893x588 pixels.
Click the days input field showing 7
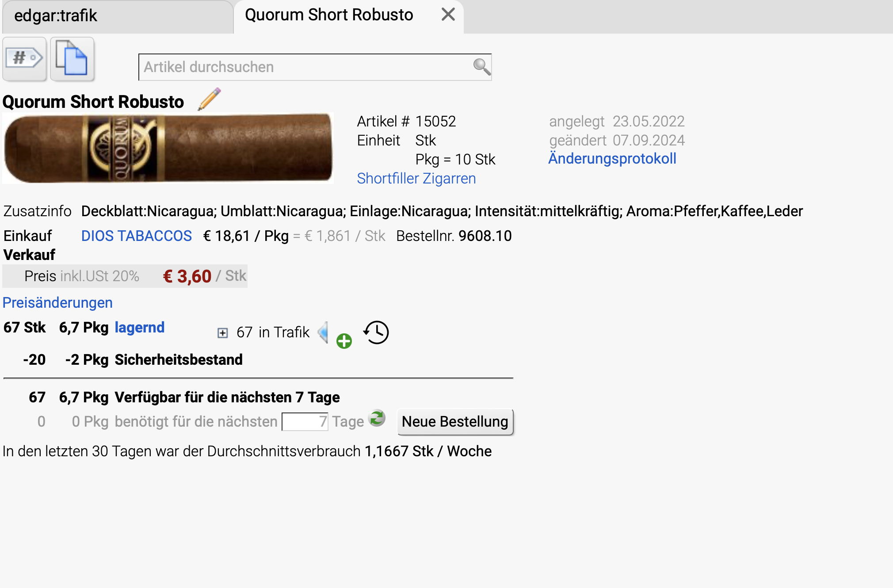305,421
